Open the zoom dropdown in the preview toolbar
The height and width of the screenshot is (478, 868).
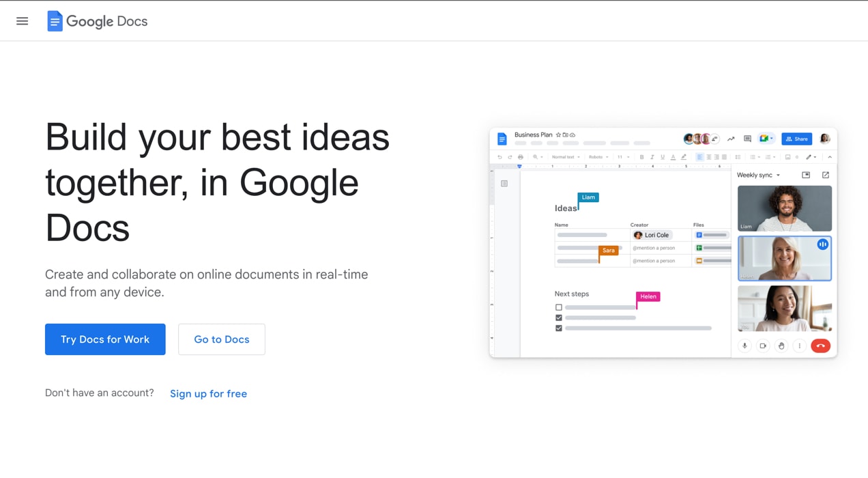pos(538,157)
